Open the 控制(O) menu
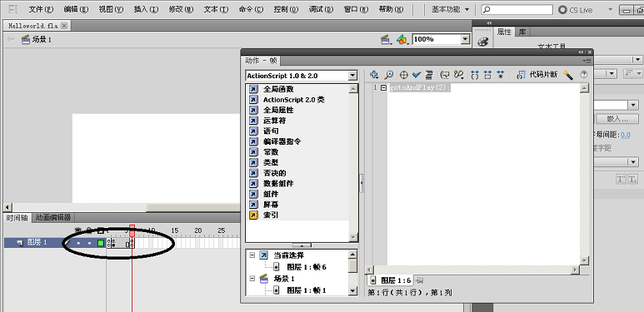The image size is (644, 312). coord(287,9)
